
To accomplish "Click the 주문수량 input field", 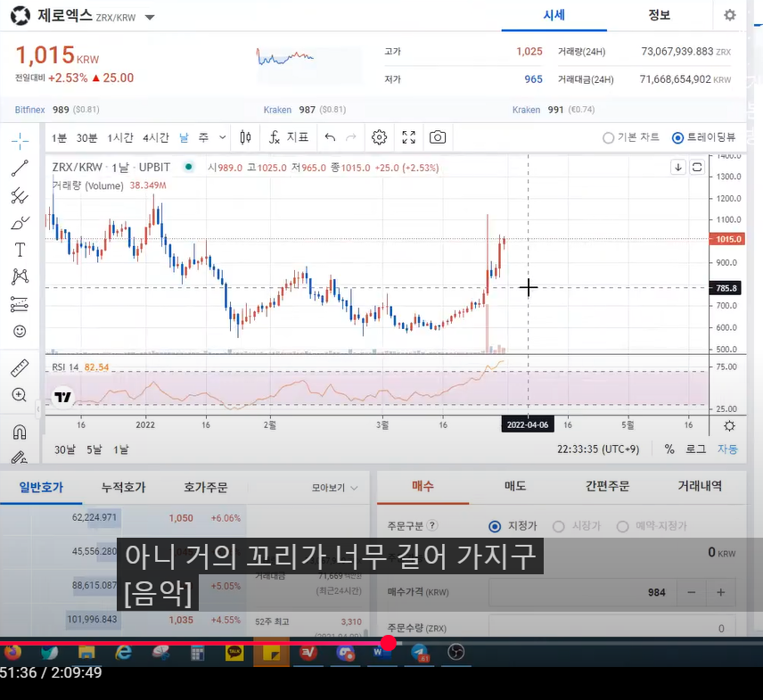I will pyautogui.click(x=612, y=627).
